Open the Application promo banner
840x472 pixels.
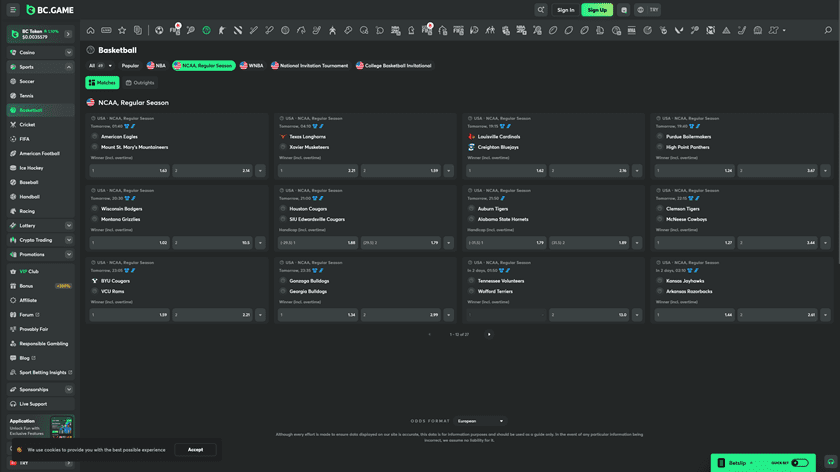(41, 427)
